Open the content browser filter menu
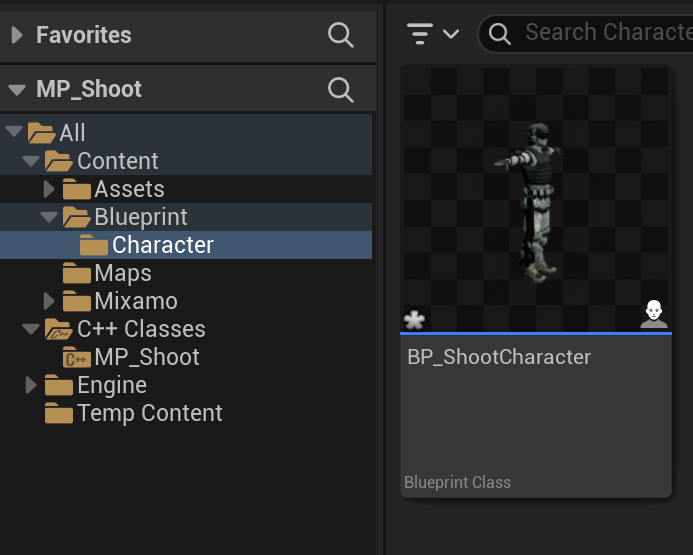Image resolution: width=693 pixels, height=555 pixels. [x=433, y=33]
